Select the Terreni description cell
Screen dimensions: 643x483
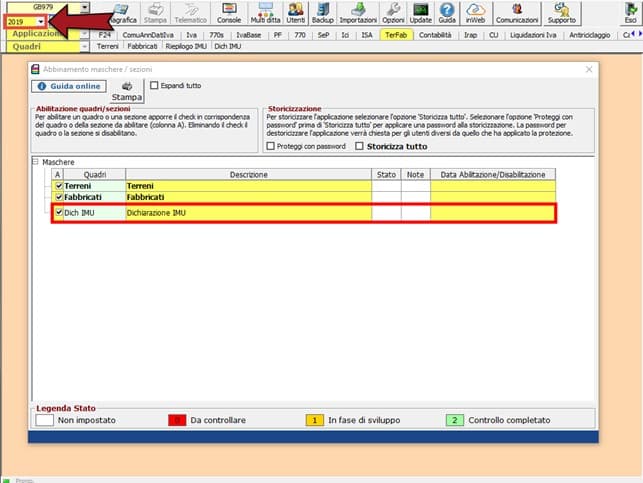point(249,186)
